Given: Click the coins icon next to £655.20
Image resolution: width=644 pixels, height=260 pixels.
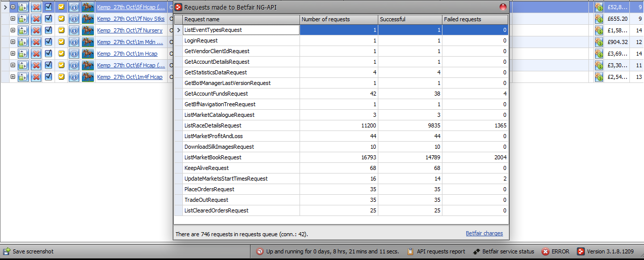Looking at the screenshot, I should 599,19.
